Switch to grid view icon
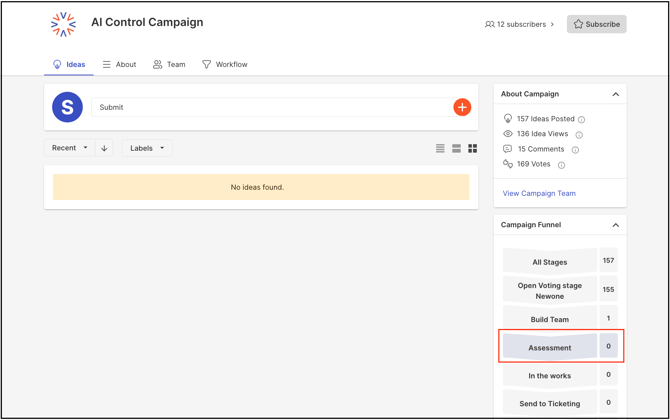The height and width of the screenshot is (420, 670). 473,148
